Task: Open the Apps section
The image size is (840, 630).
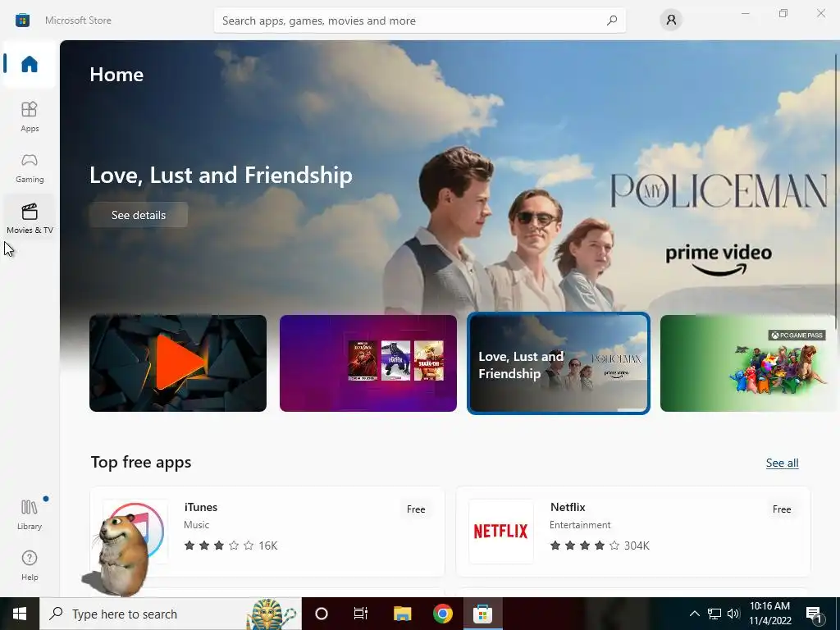Action: coord(30,116)
